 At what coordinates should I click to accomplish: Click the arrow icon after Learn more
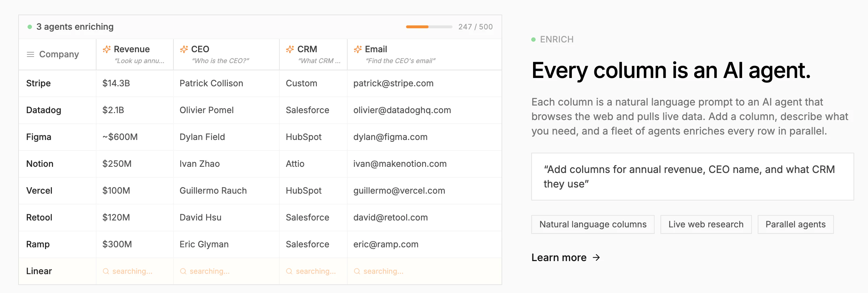tap(596, 257)
